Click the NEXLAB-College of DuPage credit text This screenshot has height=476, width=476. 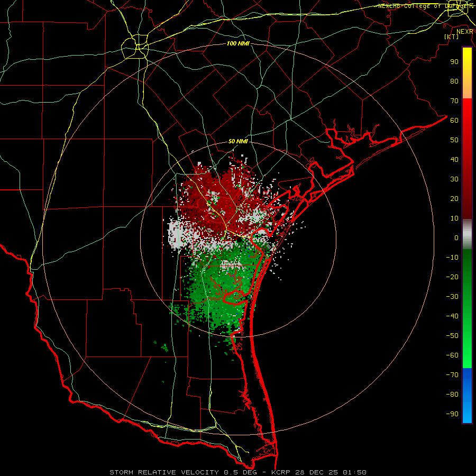pyautogui.click(x=425, y=6)
